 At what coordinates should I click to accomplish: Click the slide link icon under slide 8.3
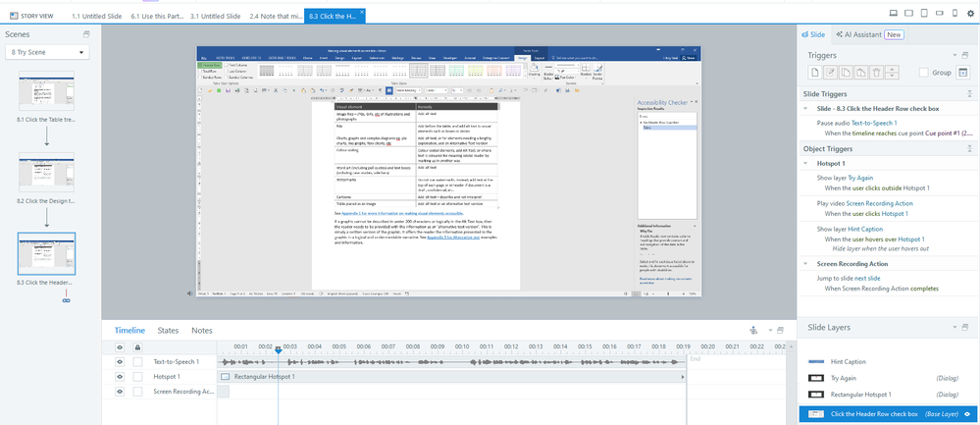[67, 300]
